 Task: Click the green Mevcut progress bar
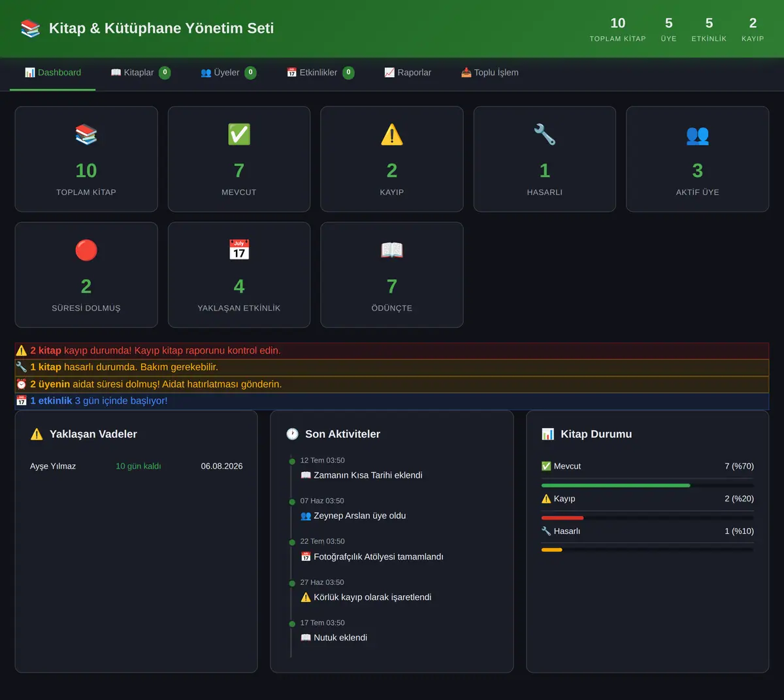[615, 486]
